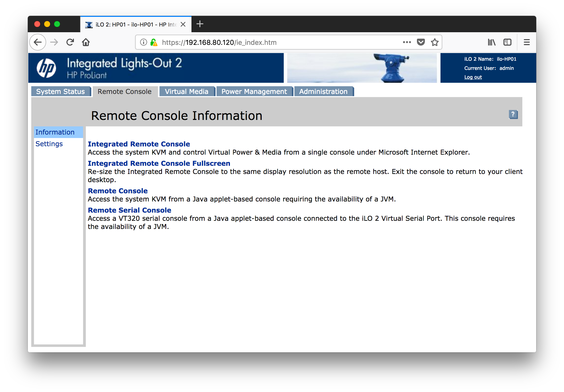Go to the browser home page

(86, 42)
